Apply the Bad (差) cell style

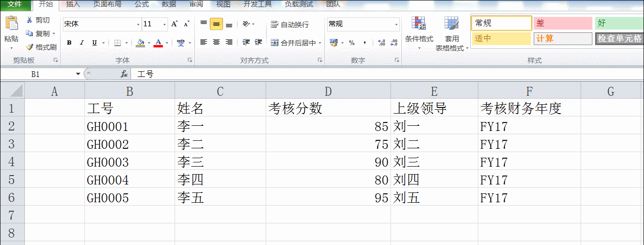[563, 23]
